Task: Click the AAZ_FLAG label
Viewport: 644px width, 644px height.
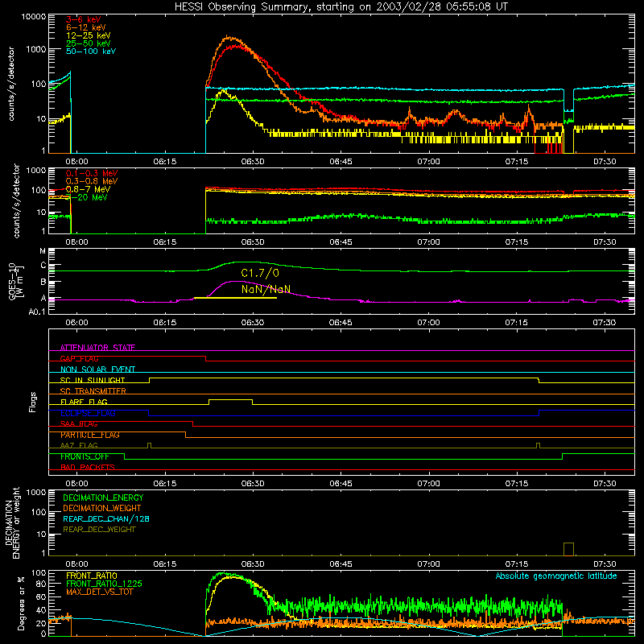Action: click(x=79, y=445)
